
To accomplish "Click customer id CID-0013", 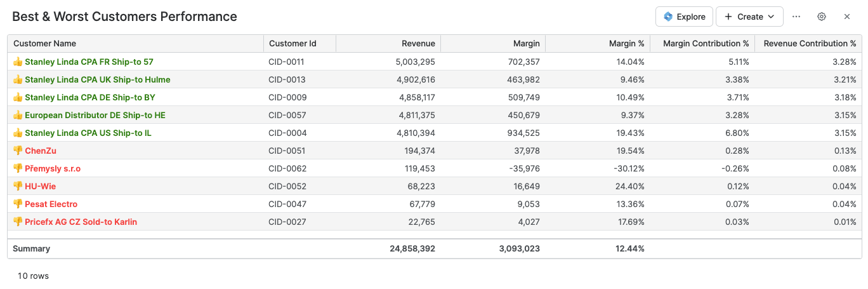I will coord(287,79).
